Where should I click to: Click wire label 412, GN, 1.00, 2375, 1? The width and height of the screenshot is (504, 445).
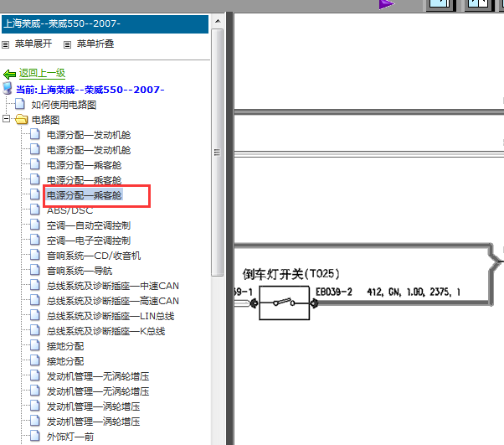[414, 292]
